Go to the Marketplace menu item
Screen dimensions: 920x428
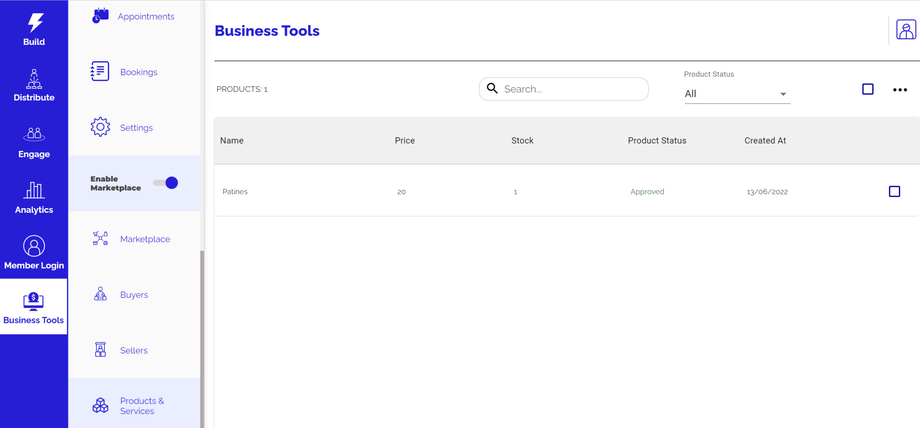point(144,239)
